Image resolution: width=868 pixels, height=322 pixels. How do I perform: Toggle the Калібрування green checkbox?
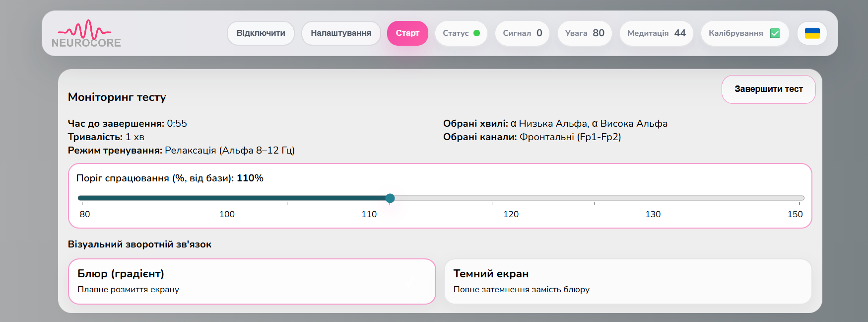(774, 33)
